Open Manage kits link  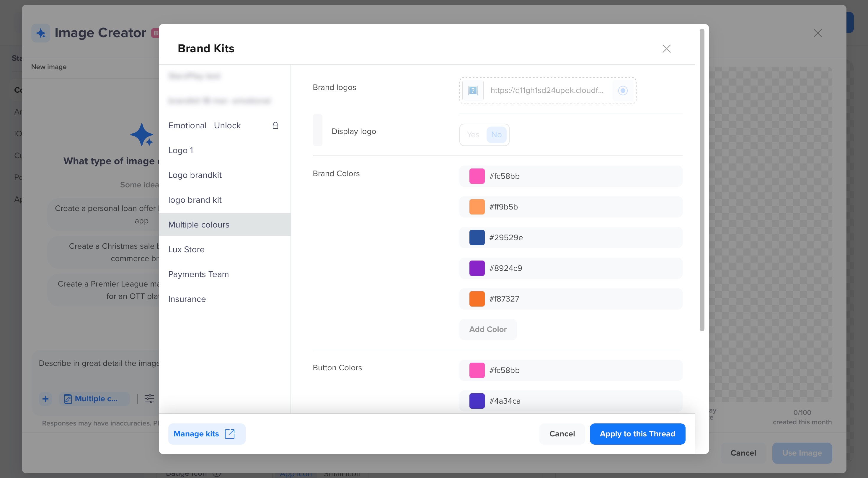tap(207, 434)
